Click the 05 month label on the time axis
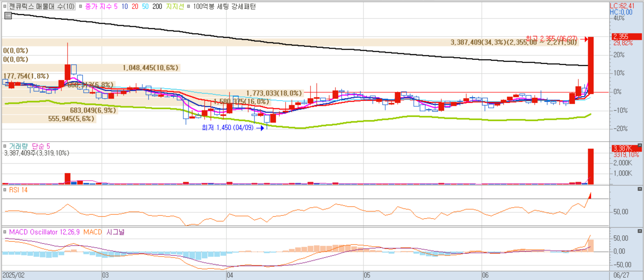The width and height of the screenshot is (644, 280). (367, 275)
